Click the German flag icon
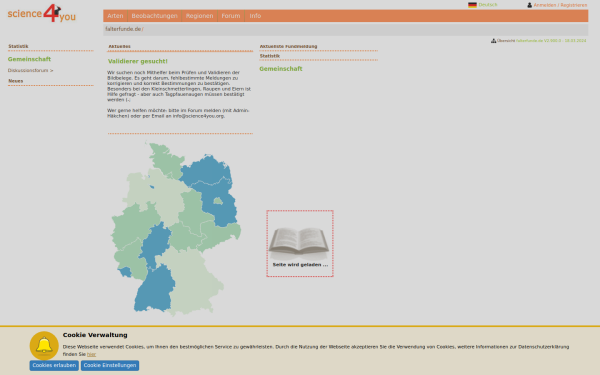600x375 pixels. [x=472, y=5]
